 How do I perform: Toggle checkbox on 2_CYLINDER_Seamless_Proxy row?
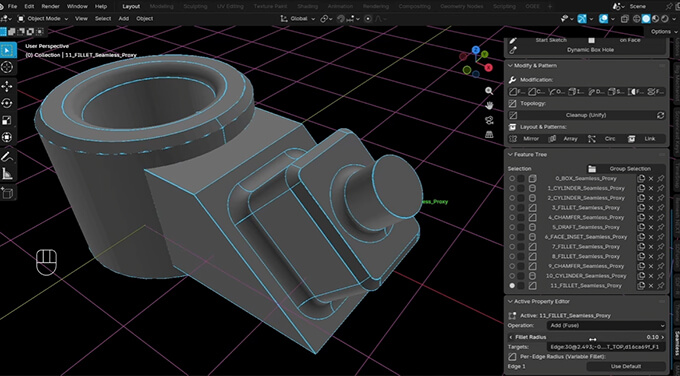coord(521,198)
